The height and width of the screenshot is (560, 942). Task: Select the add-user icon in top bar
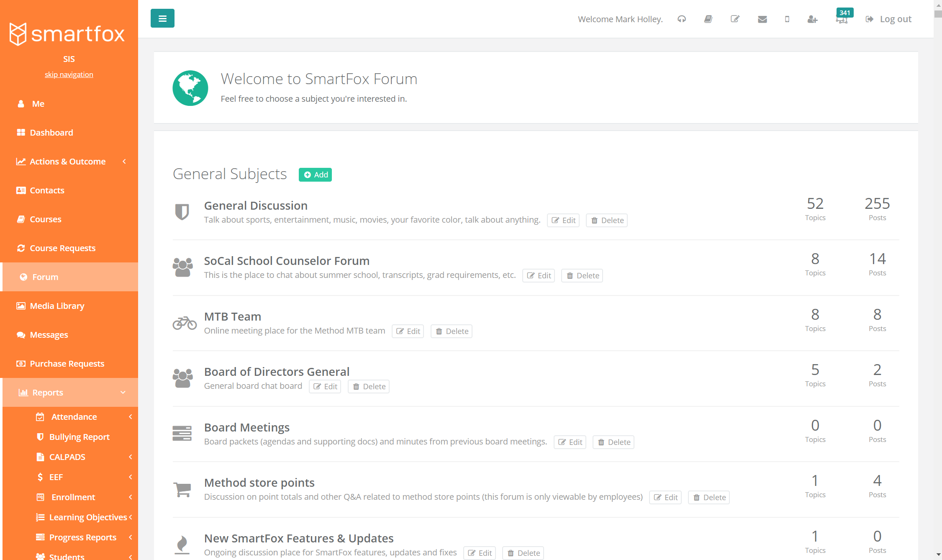812,19
